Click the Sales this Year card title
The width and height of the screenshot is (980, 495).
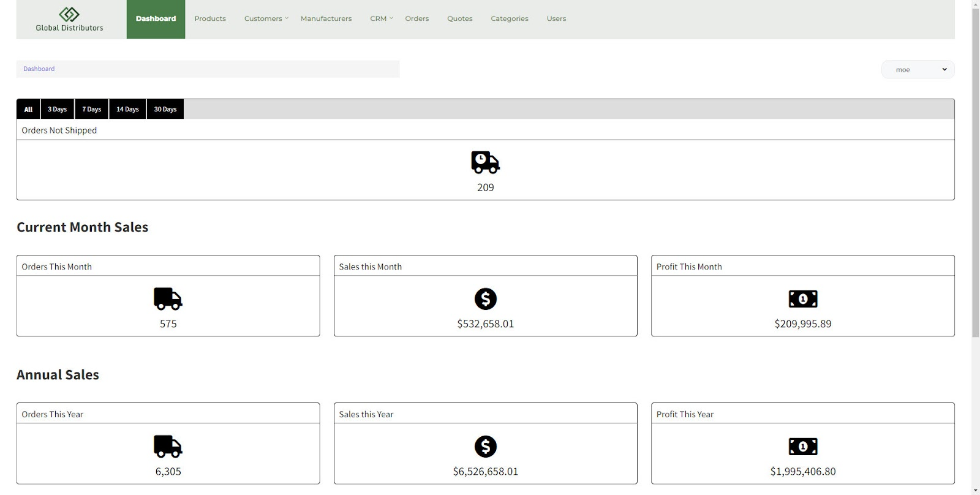(366, 414)
